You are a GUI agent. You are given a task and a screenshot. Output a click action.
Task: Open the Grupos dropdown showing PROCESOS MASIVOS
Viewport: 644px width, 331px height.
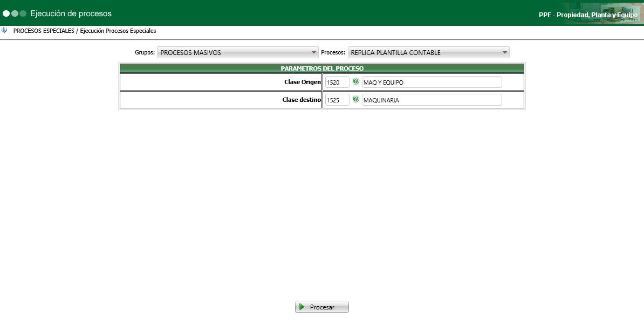click(x=238, y=53)
